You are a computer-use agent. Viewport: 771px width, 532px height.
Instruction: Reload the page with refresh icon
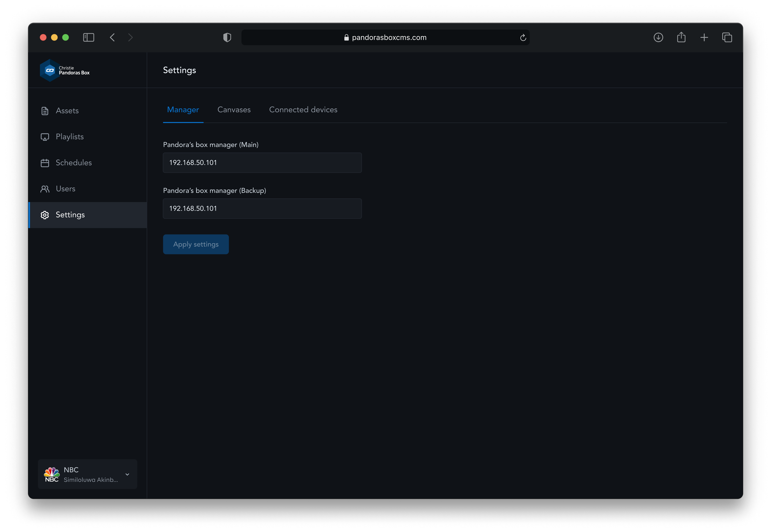pyautogui.click(x=523, y=38)
